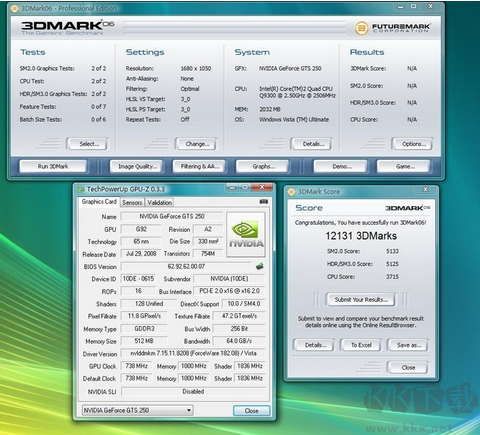Click the Run 3DMark button
This screenshot has width=480, height=435.
pos(53,166)
